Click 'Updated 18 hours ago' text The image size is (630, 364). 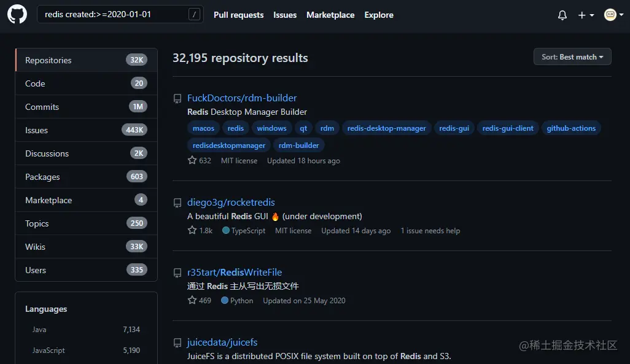click(x=303, y=161)
